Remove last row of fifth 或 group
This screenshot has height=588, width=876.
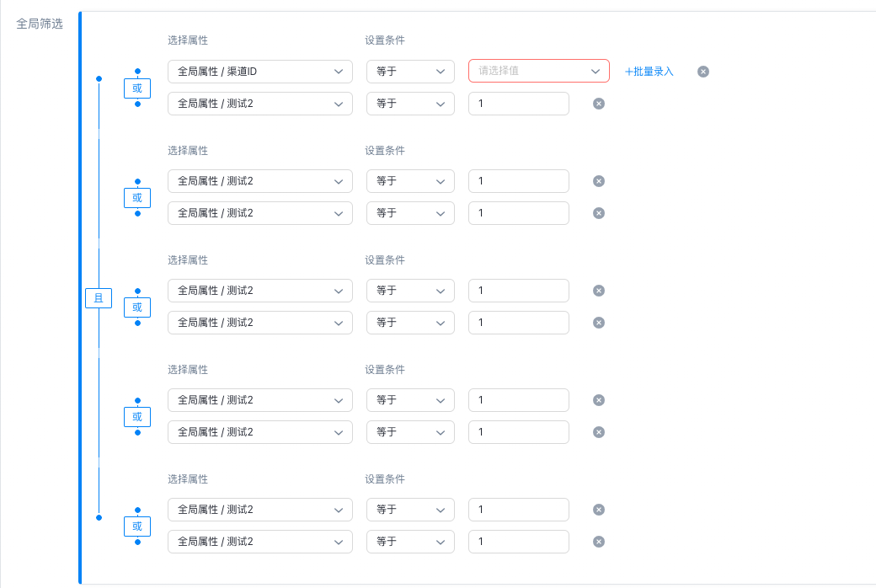[x=598, y=542]
